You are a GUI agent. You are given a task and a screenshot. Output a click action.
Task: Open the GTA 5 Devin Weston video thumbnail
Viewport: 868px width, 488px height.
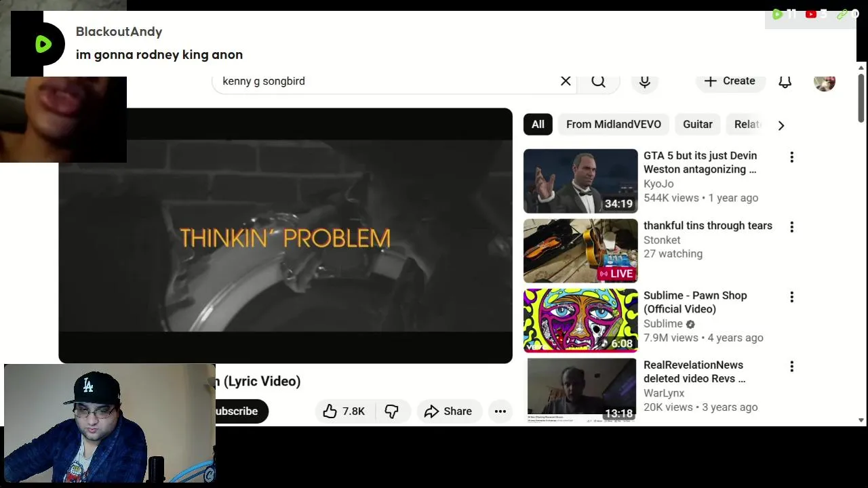(580, 181)
